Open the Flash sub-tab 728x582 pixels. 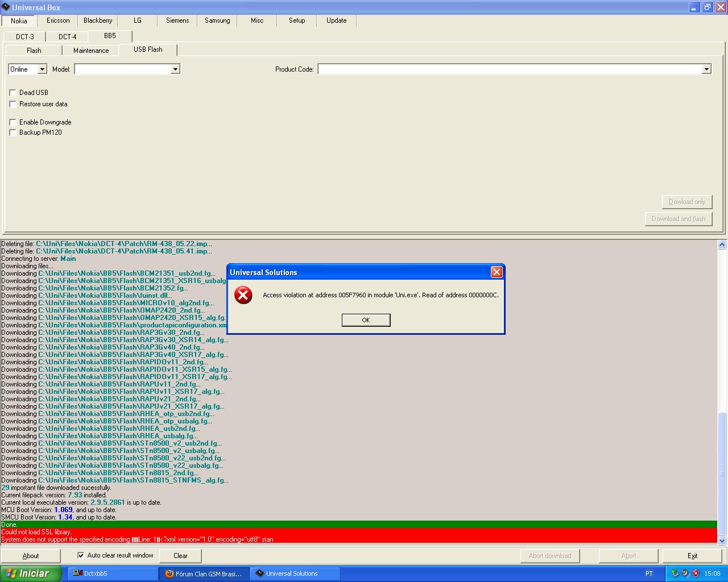coord(34,51)
